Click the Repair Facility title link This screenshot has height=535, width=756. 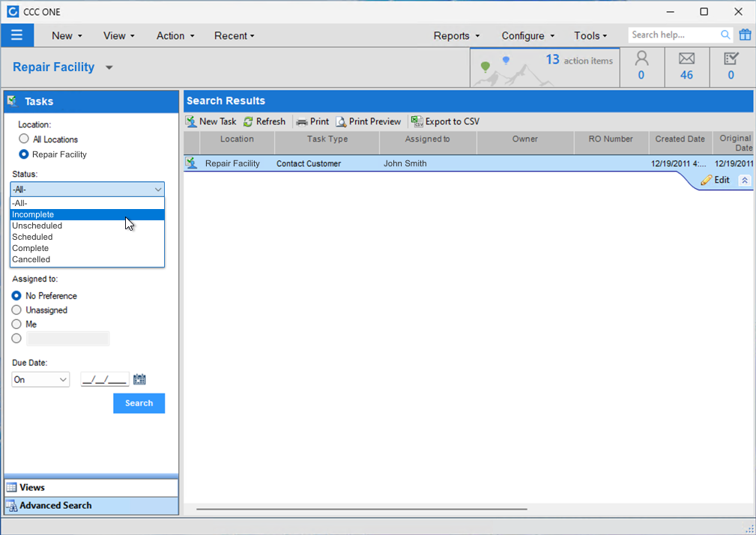[x=53, y=67]
